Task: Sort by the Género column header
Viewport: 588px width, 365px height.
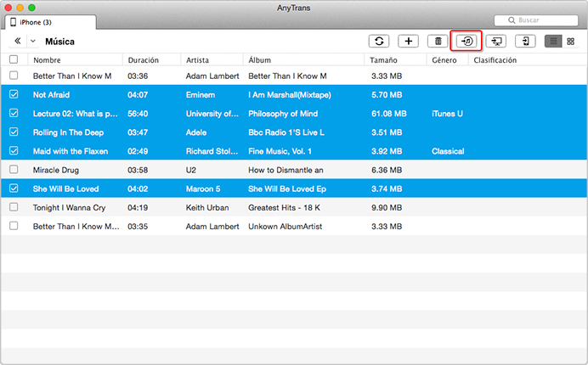Action: 444,60
